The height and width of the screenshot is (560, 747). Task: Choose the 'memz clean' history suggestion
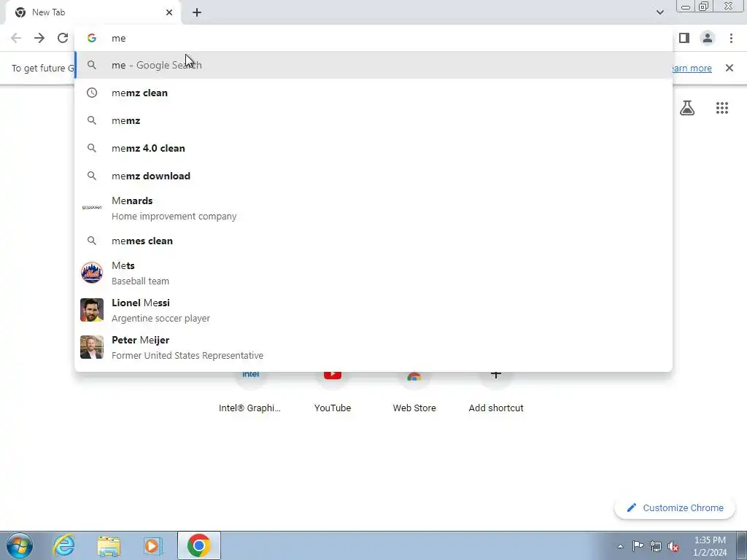click(x=373, y=93)
